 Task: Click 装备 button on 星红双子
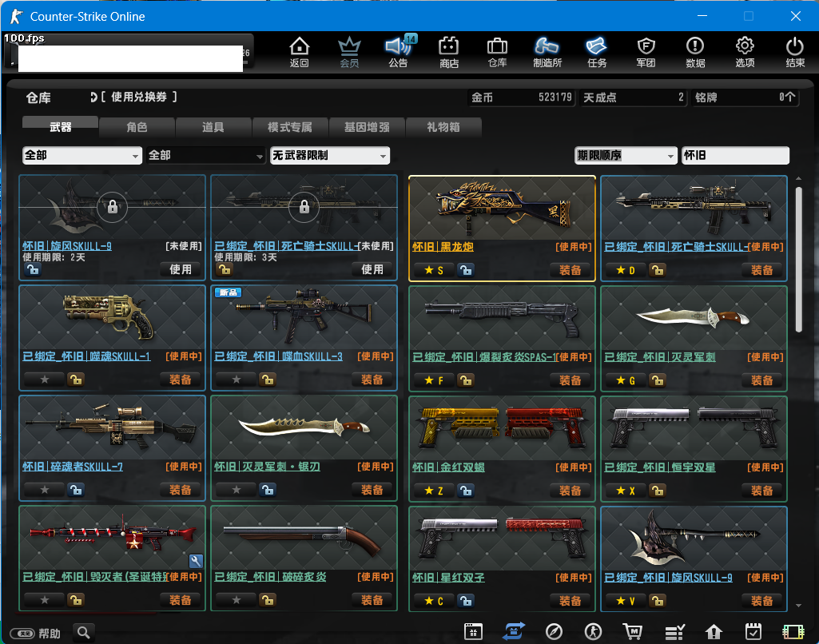click(570, 601)
